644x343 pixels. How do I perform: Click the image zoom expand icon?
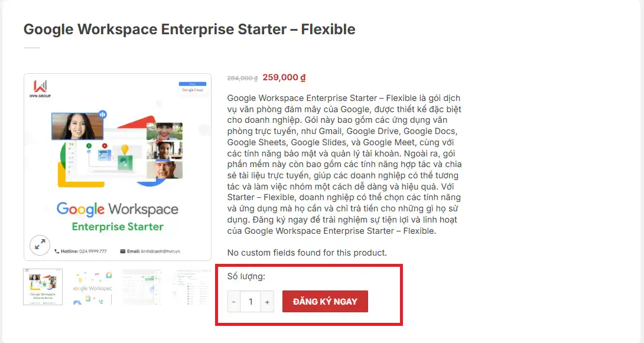[40, 245]
